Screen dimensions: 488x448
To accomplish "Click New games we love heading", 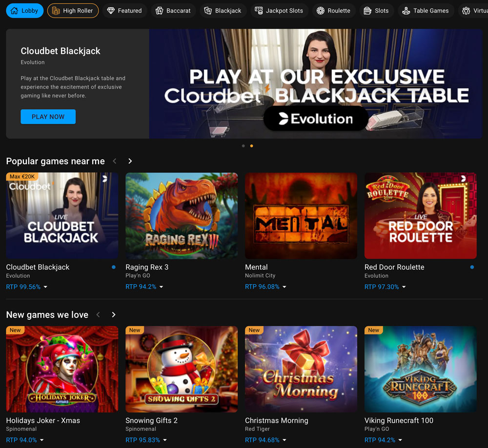I will point(47,314).
